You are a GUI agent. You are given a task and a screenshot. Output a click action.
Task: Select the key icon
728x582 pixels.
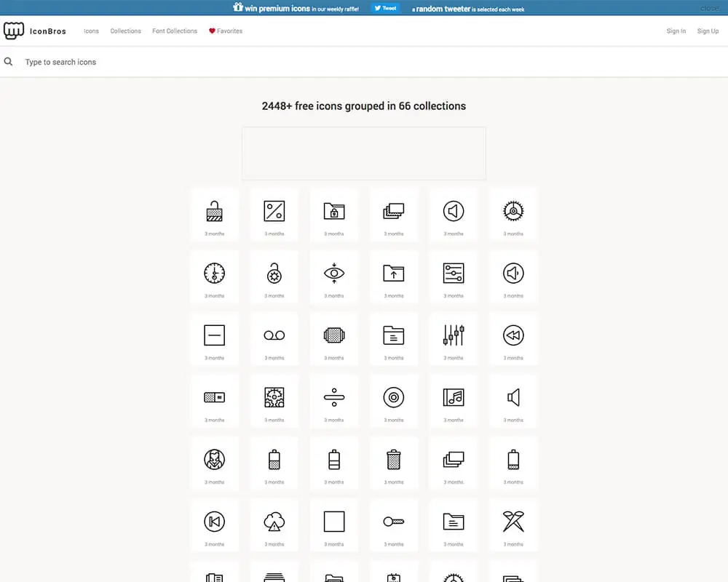pos(394,521)
